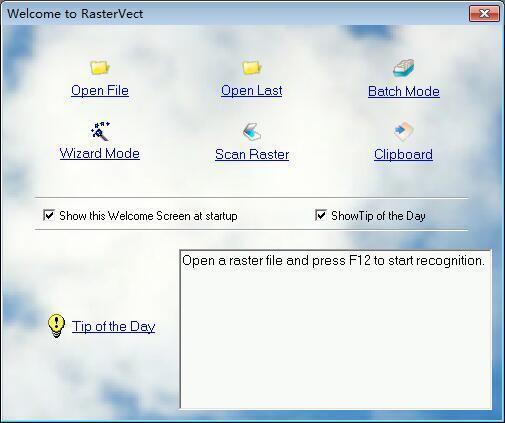The height and width of the screenshot is (423, 505).
Task: Click the Batch Mode ship icon
Action: (x=403, y=68)
